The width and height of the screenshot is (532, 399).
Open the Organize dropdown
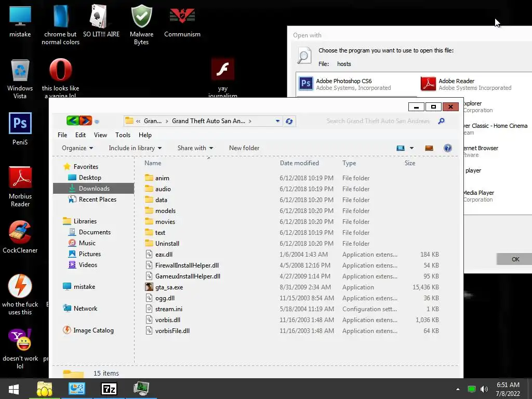tap(77, 148)
